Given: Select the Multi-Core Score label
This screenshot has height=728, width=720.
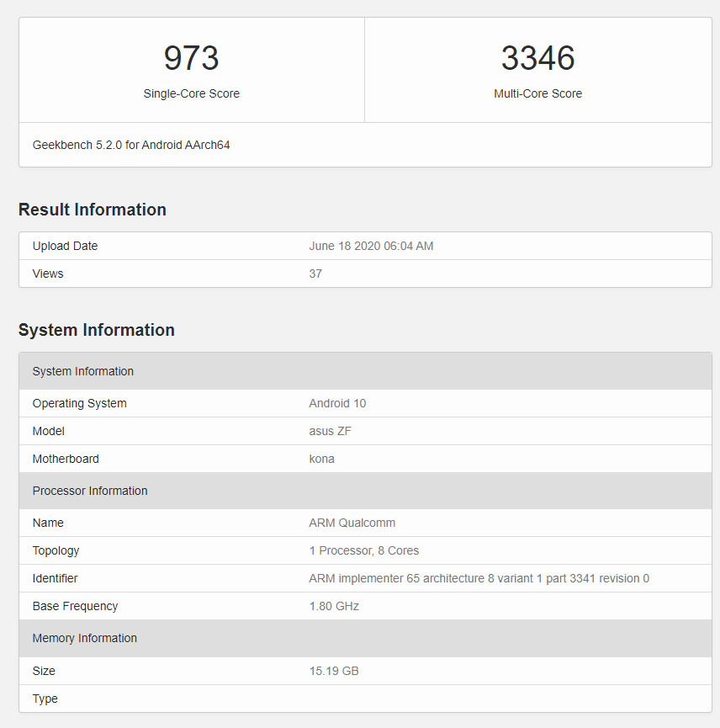Looking at the screenshot, I should tap(538, 93).
